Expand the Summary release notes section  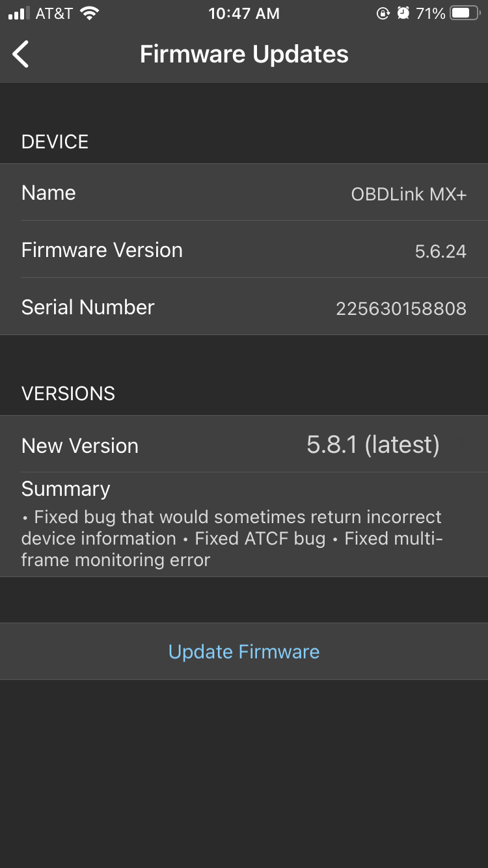coord(244,521)
